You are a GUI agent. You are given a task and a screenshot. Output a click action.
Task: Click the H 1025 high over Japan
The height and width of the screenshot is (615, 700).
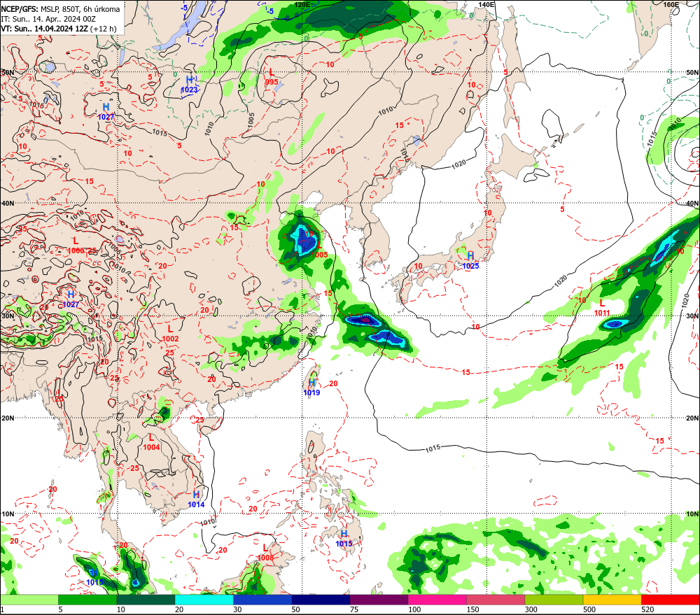(470, 261)
